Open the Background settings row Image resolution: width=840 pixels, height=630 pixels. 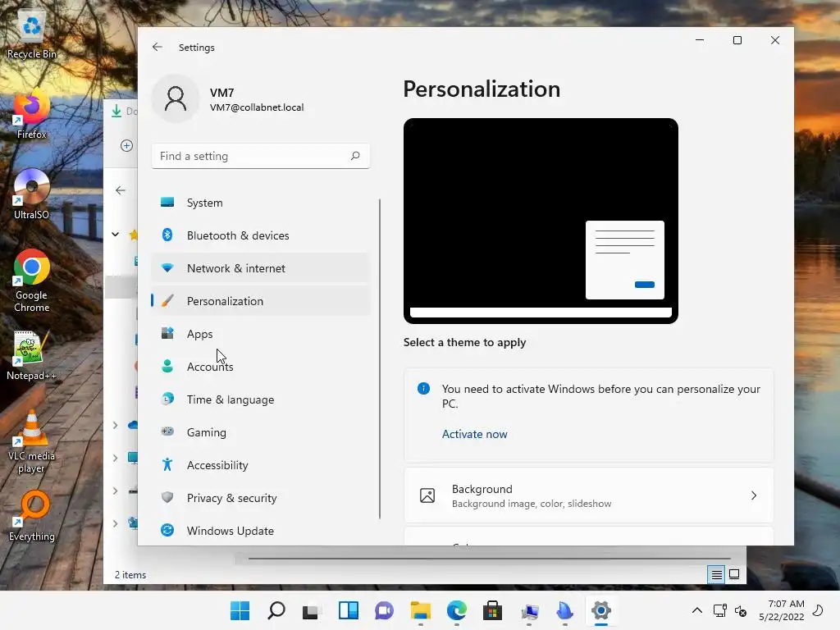coord(588,495)
